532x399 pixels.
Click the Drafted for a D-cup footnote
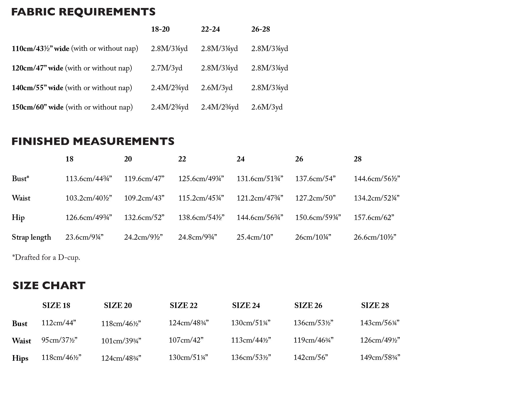(46, 257)
